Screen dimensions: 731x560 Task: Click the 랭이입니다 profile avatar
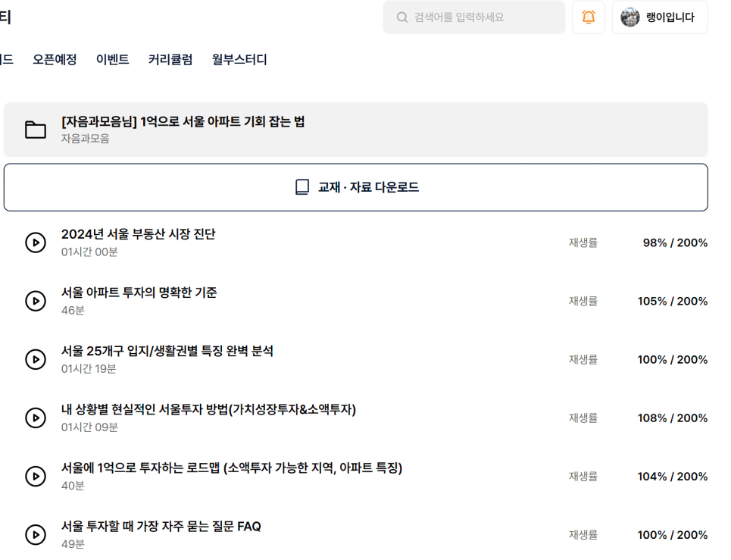629,17
